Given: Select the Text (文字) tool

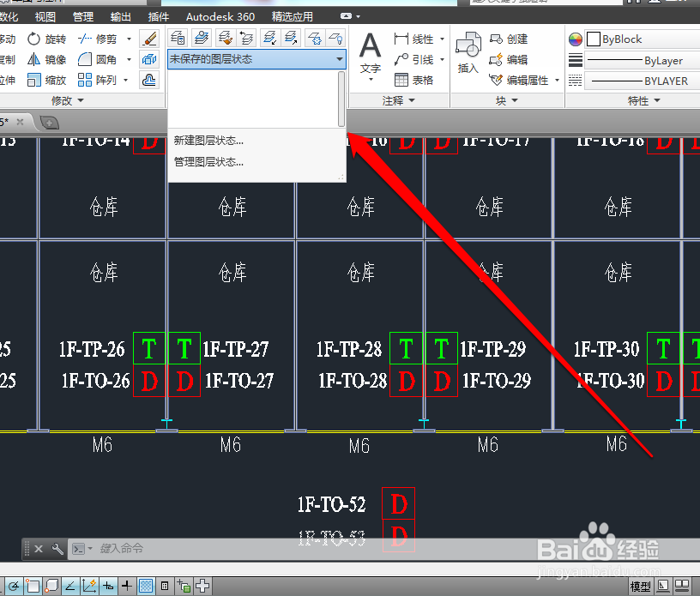Looking at the screenshot, I should click(x=371, y=52).
